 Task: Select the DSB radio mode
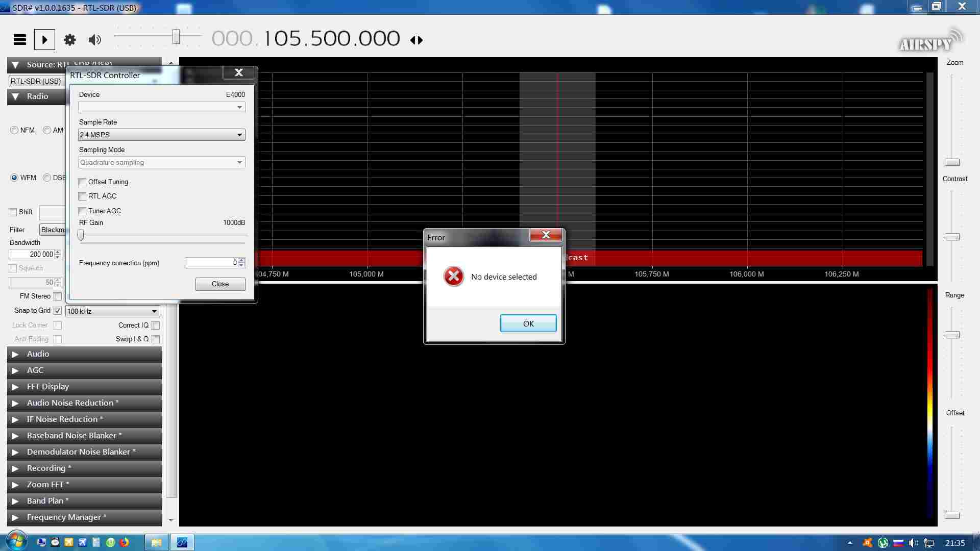click(47, 178)
